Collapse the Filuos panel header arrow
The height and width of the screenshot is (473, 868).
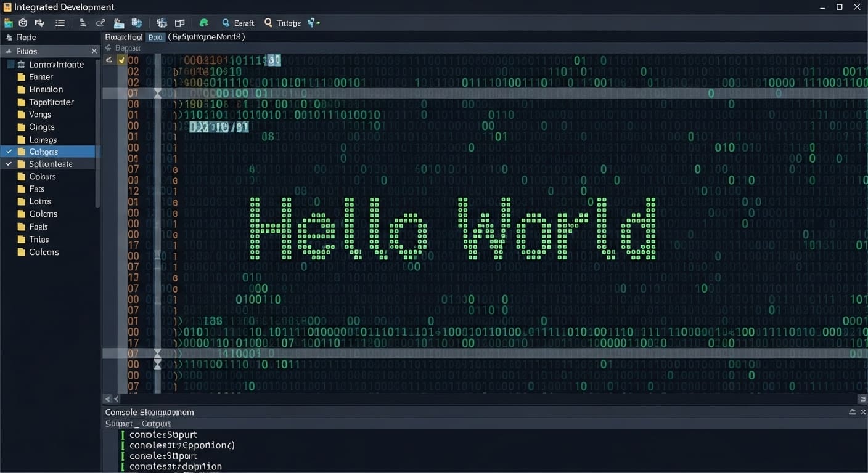click(8, 51)
